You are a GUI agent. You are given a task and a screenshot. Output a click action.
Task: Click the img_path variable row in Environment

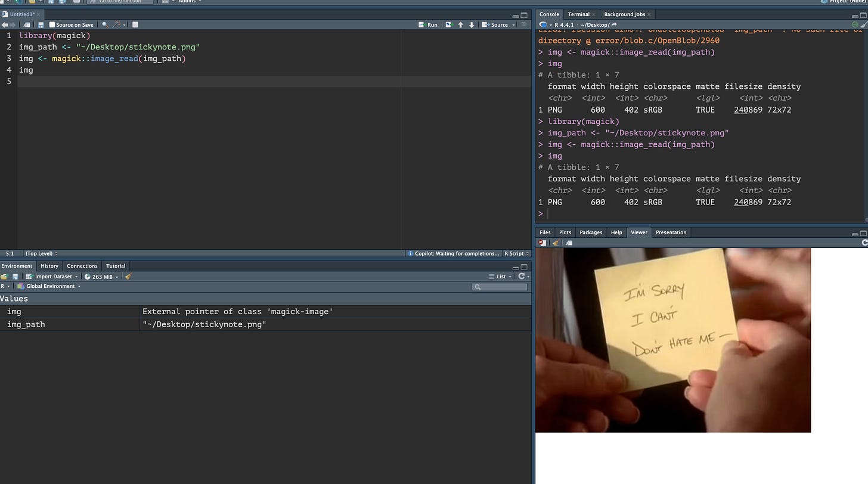[265, 324]
